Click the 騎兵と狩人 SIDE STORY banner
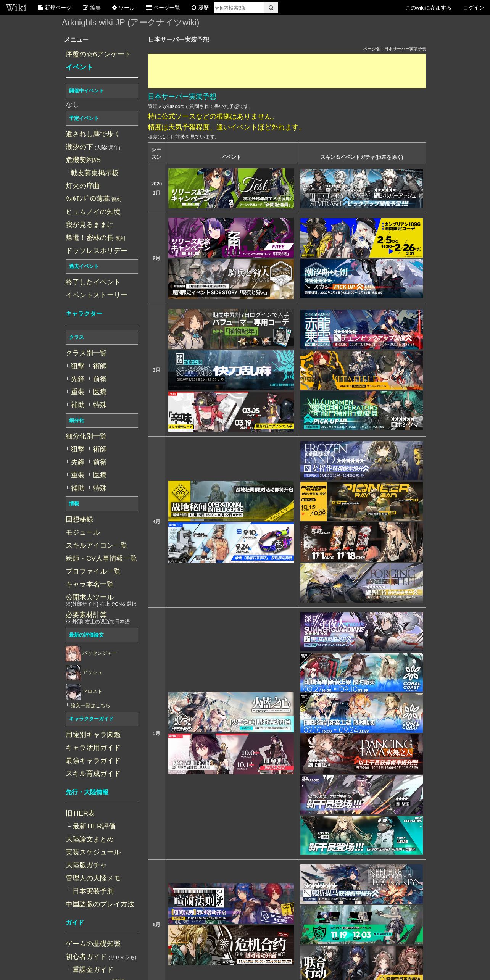Image resolution: width=490 pixels, height=980 pixels. tap(231, 279)
